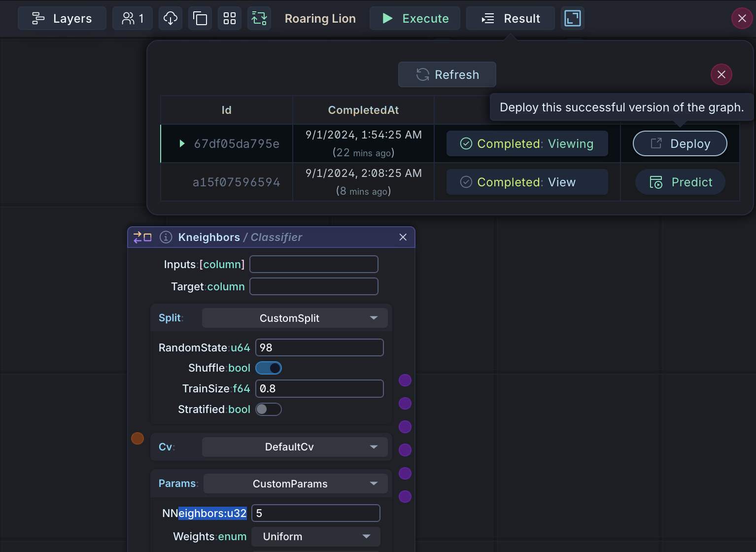Select the cloud download icon
This screenshot has width=756, height=552.
(x=170, y=18)
